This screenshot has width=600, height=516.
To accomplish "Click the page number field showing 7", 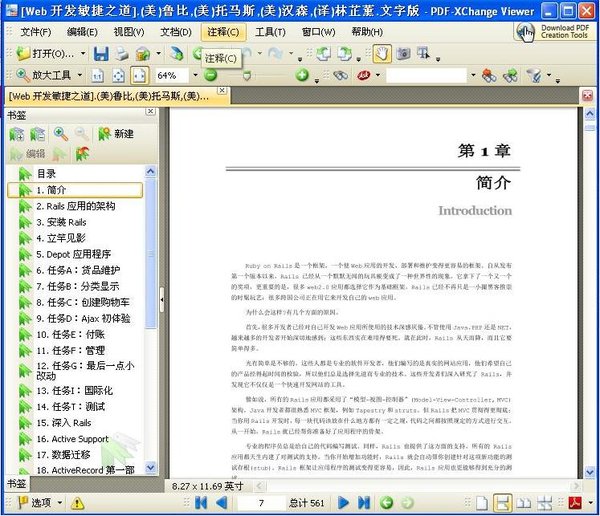I will [x=261, y=503].
